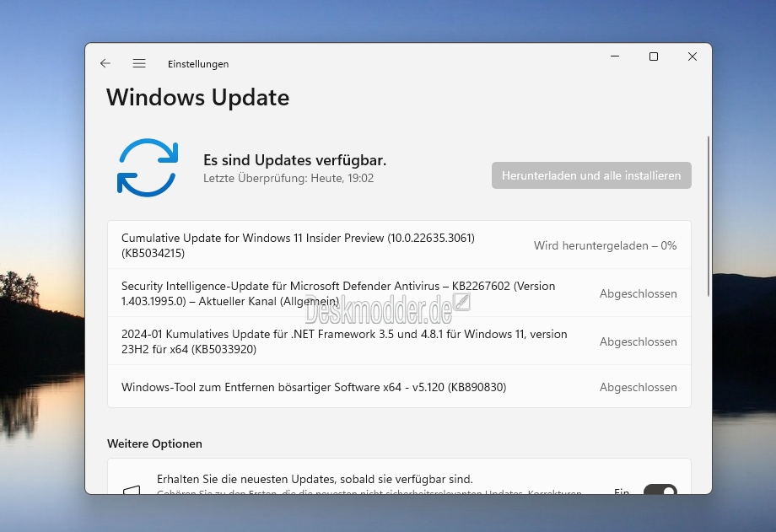This screenshot has width=776, height=532.
Task: Click 'Letzte Überprüfung: Heute, 19:02' text
Action: tap(288, 178)
